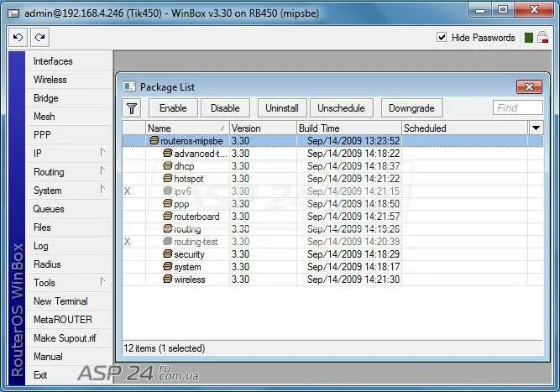Open the filter funnel icon
The image size is (560, 392).
coord(132,108)
